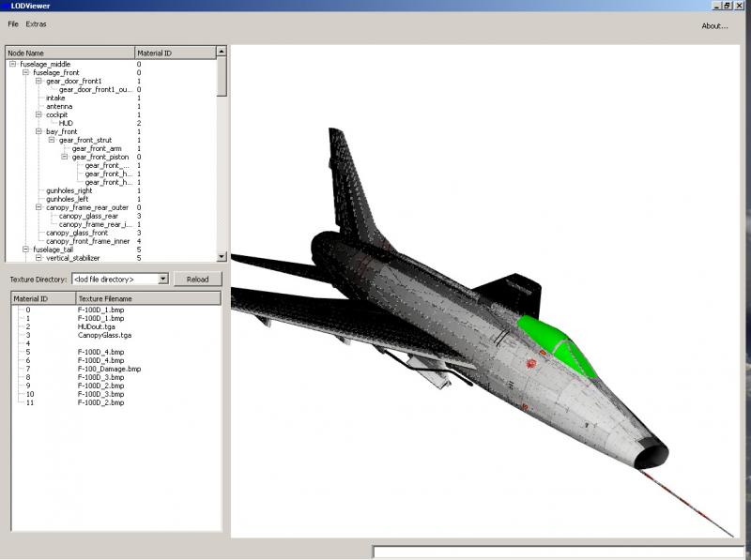Viewport: 751px width, 560px height.
Task: Open the About... dialog
Action: click(714, 26)
